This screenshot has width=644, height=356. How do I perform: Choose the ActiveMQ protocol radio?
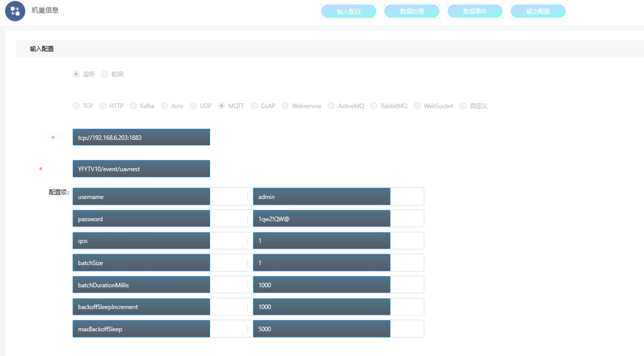tap(332, 106)
